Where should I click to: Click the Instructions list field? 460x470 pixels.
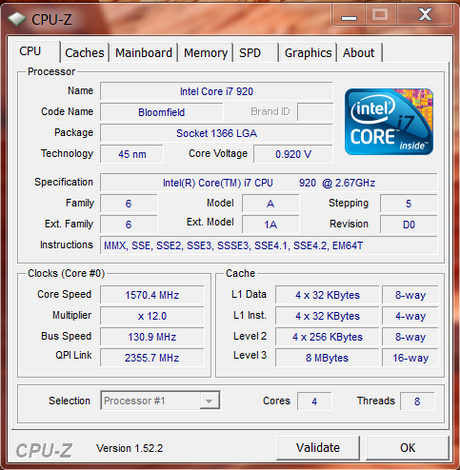pyautogui.click(x=269, y=246)
